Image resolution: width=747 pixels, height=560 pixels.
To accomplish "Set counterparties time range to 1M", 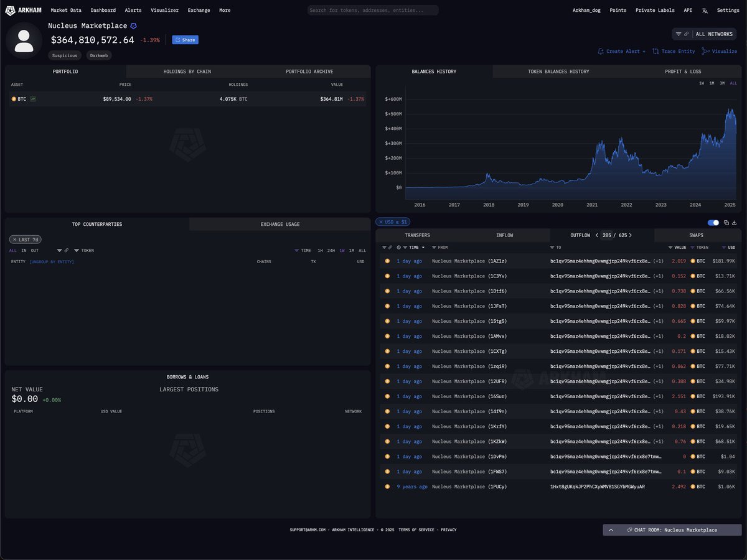I will click(351, 250).
